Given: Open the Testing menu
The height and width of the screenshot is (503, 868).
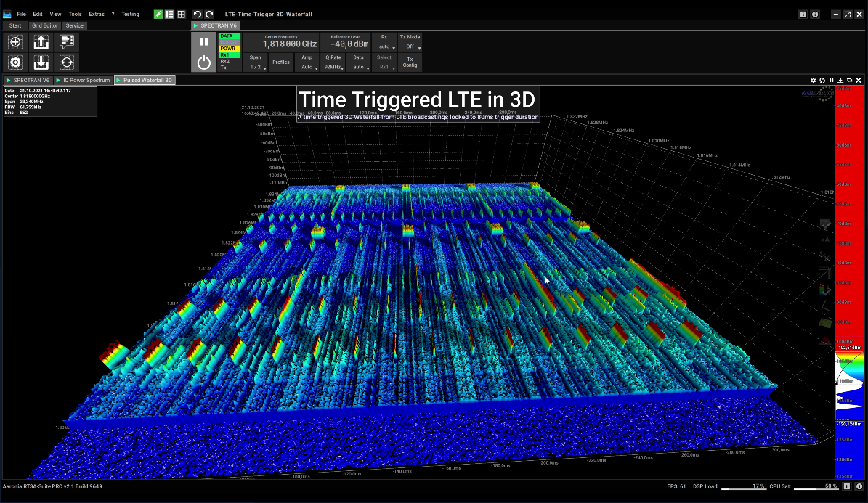Looking at the screenshot, I should pos(131,15).
